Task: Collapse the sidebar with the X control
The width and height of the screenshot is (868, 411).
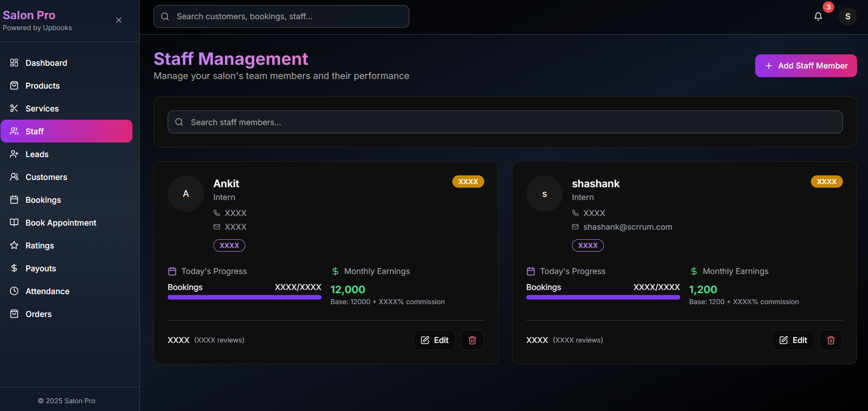Action: click(118, 20)
